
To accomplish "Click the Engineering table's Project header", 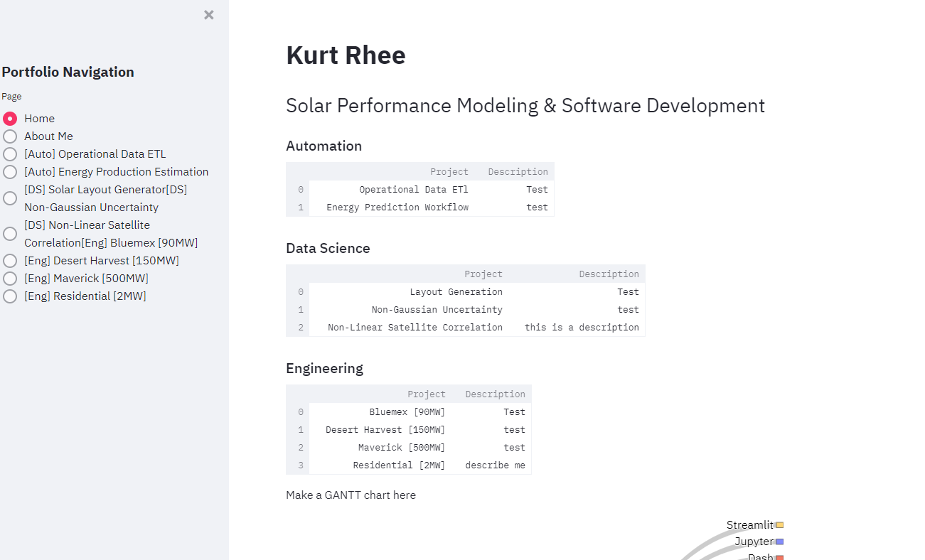I will point(426,394).
